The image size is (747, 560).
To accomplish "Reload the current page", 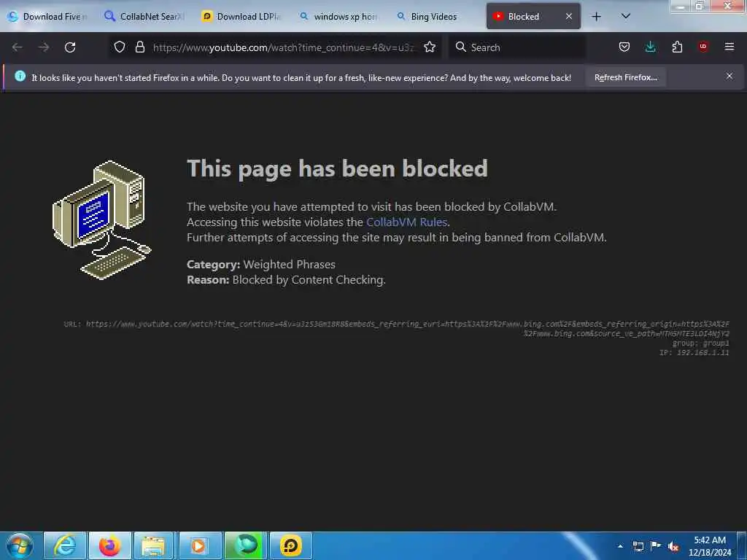I will 70,47.
